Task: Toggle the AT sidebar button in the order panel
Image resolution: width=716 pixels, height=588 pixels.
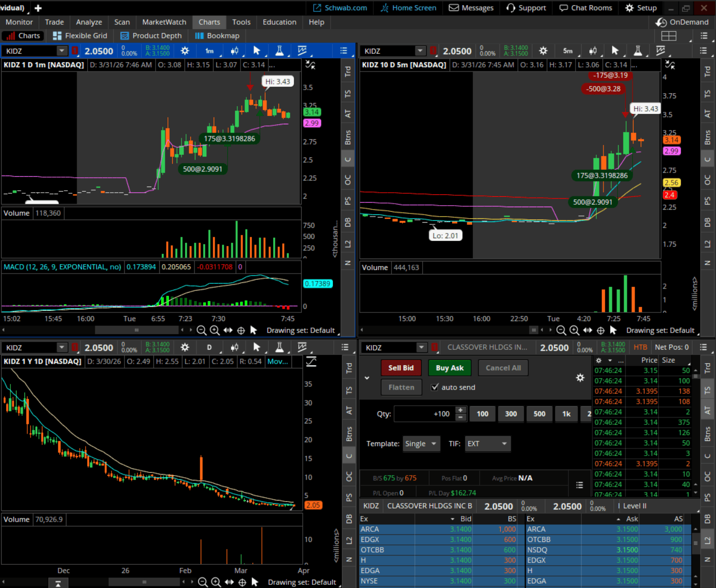Action: 707,410
